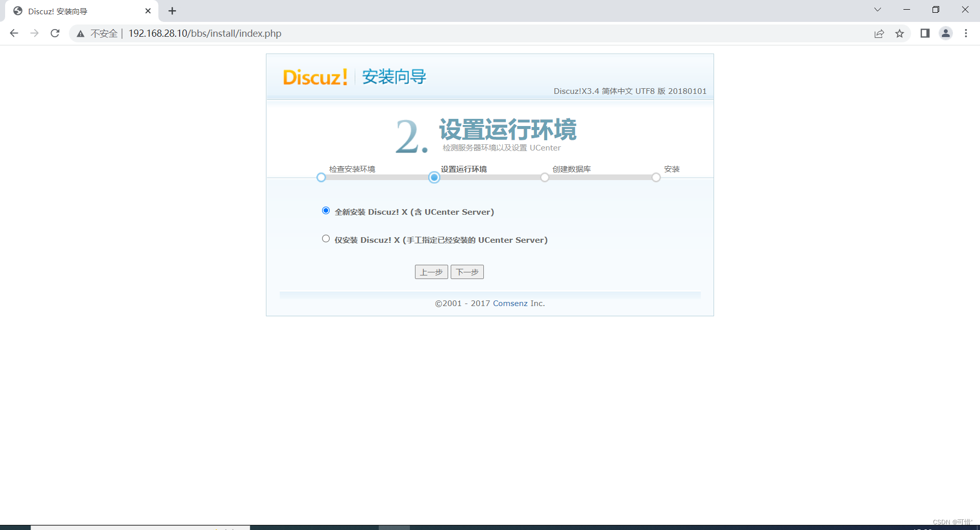Click the browser forward arrow
The height and width of the screenshot is (530, 980).
click(x=34, y=33)
